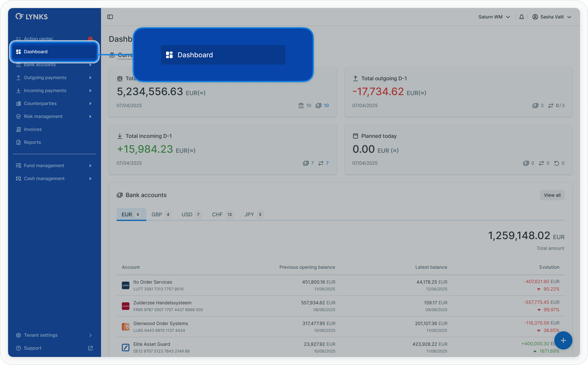588x365 pixels.
Task: Open Support external link icon
Action: (90, 348)
